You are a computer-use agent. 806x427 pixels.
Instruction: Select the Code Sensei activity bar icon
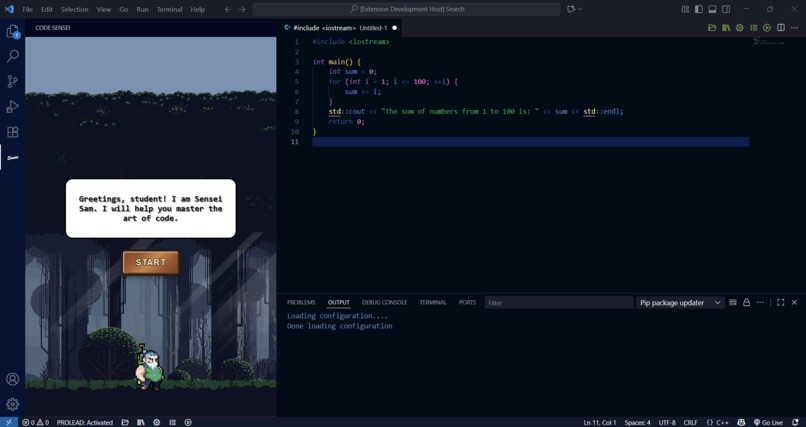pos(12,158)
